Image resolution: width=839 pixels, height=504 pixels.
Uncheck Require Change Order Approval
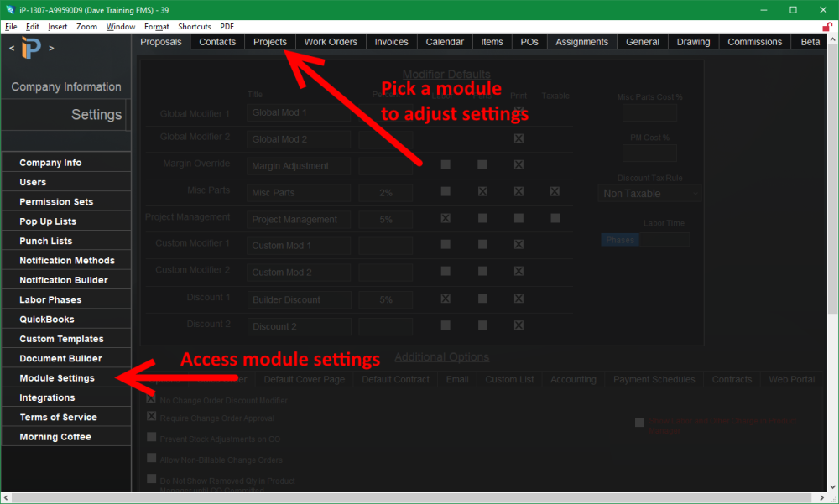(x=152, y=418)
